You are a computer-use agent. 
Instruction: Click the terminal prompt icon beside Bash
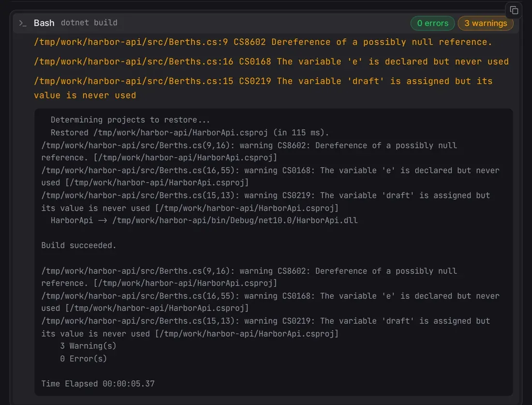23,23
